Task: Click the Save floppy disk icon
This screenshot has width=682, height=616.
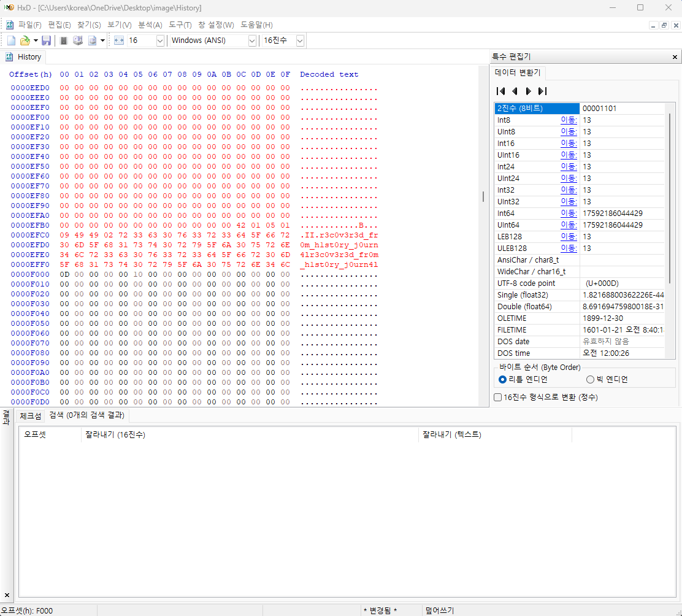Action: pos(46,40)
